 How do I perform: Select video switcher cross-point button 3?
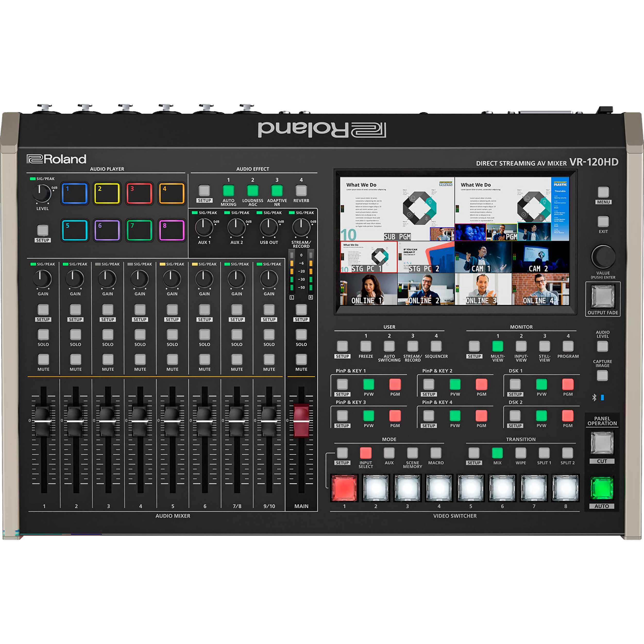tap(407, 488)
